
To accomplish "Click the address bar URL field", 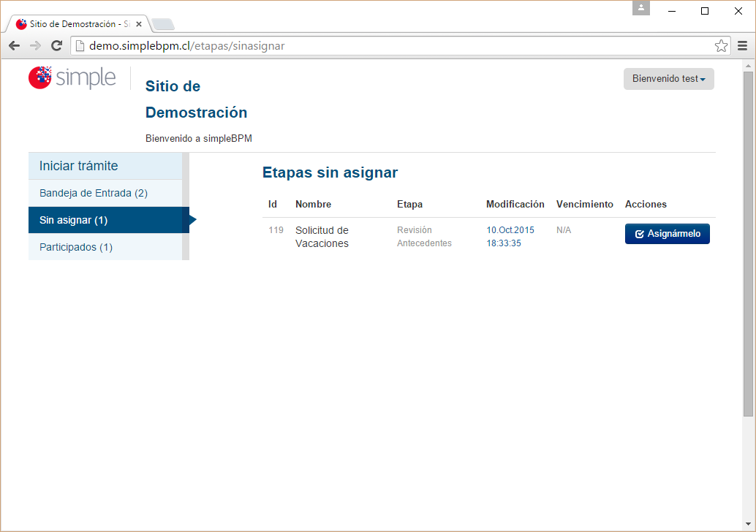I will [x=400, y=46].
